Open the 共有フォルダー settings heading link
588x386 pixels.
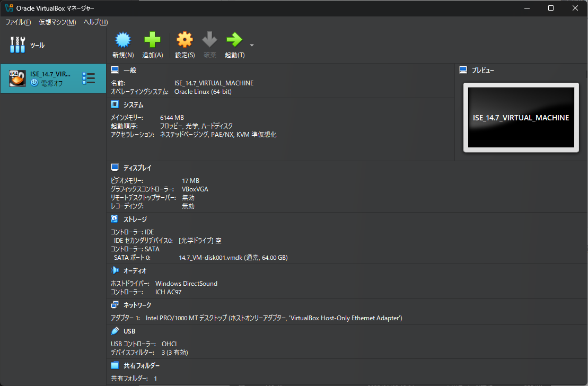142,365
